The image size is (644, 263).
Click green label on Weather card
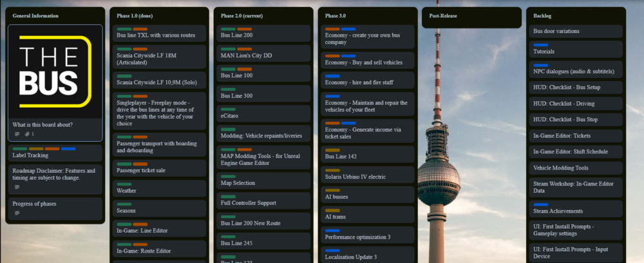pyautogui.click(x=124, y=184)
